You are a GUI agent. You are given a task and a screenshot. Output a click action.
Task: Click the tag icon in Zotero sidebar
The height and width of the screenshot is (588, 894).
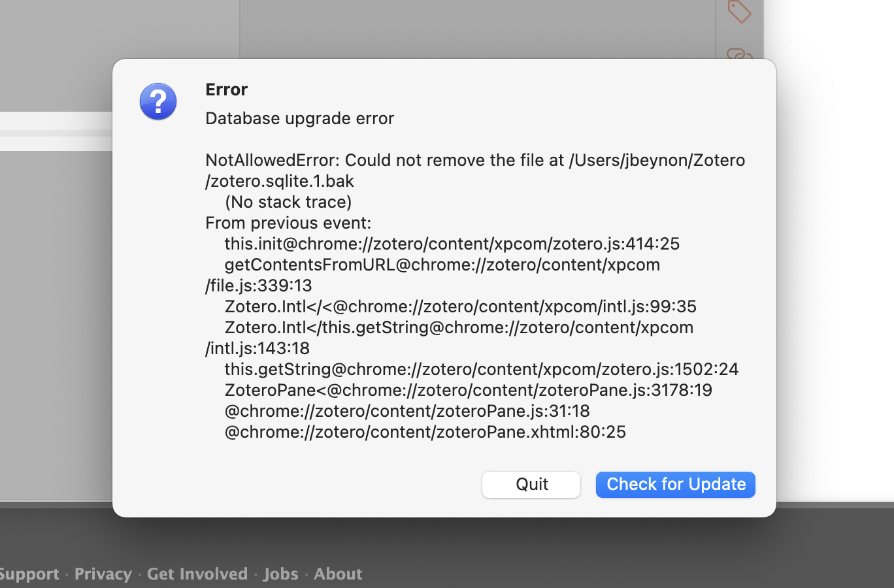point(739,11)
